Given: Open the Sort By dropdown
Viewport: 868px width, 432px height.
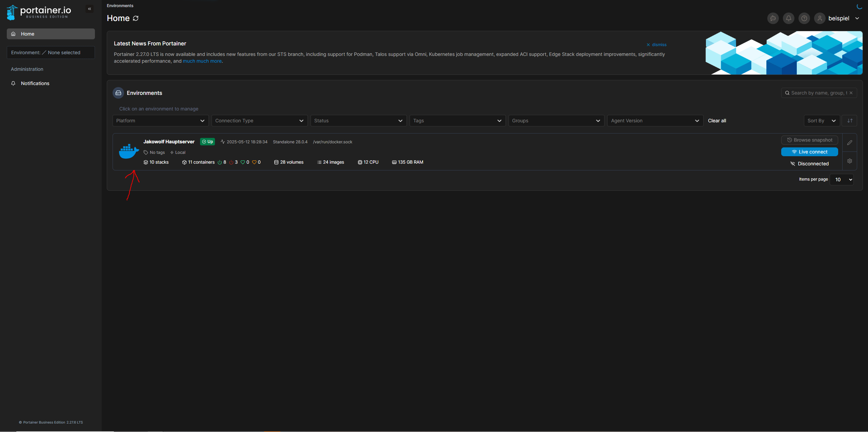Looking at the screenshot, I should tap(821, 121).
